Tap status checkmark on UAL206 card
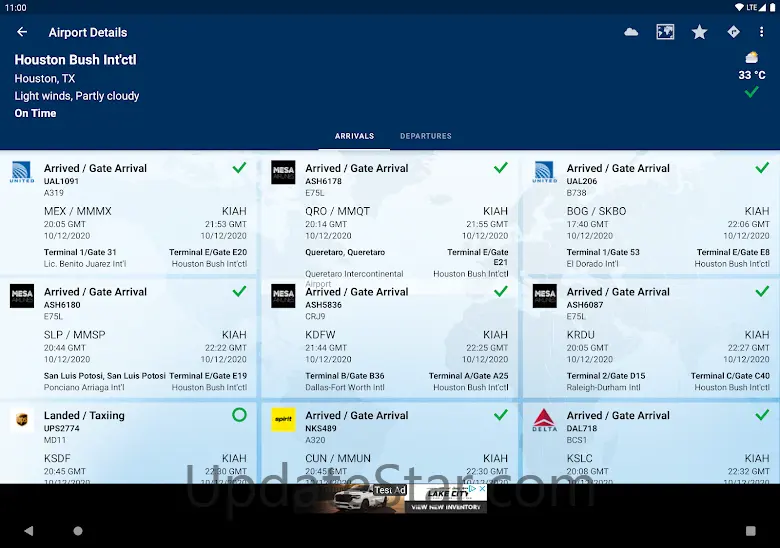 [x=762, y=168]
